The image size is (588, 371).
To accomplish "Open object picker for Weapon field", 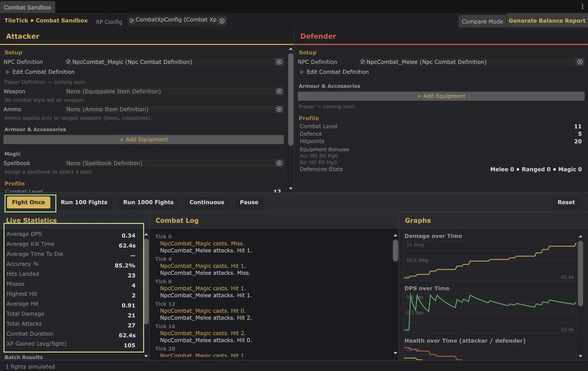I will point(279,91).
